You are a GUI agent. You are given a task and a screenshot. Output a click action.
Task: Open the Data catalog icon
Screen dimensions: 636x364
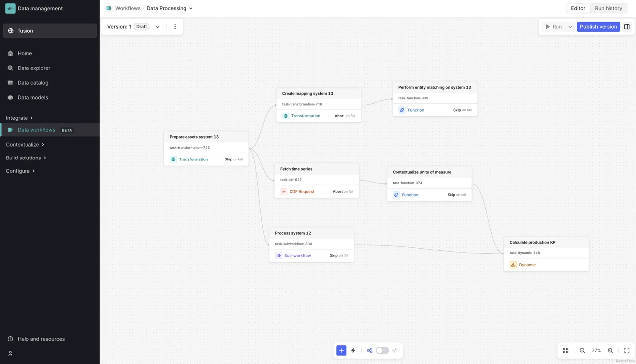pyautogui.click(x=10, y=83)
